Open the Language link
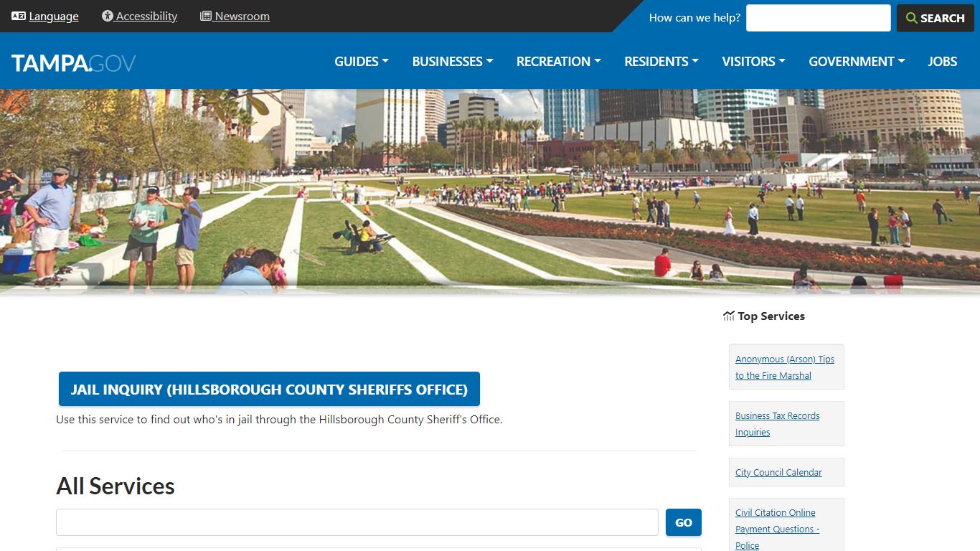 [x=54, y=16]
